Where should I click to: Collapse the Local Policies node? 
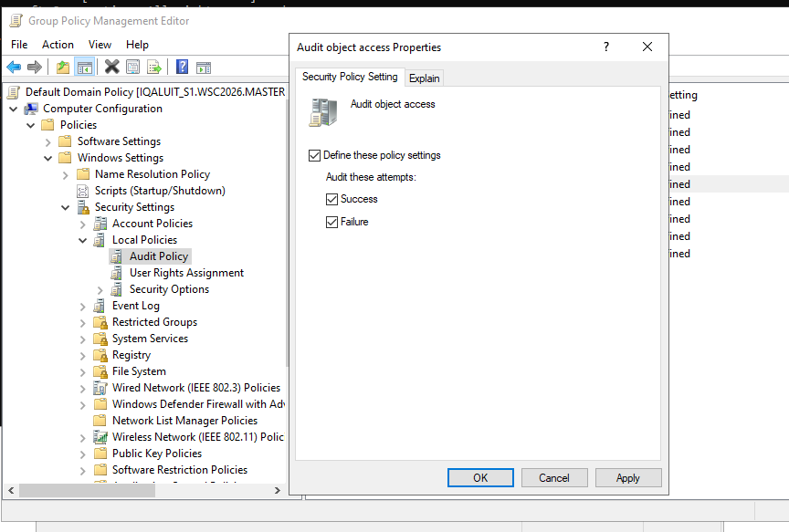(x=83, y=240)
